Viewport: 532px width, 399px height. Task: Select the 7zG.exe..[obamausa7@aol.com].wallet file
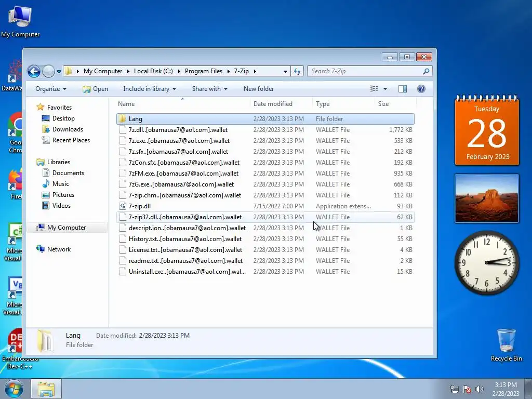265,184
